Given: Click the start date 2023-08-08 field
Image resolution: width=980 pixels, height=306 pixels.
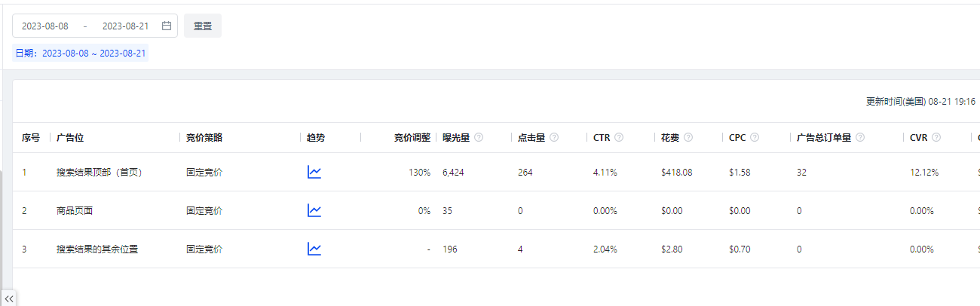Looking at the screenshot, I should [45, 26].
